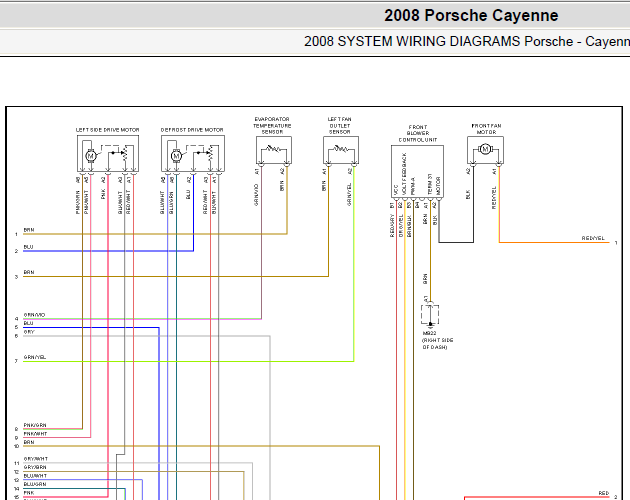This screenshot has height=500, width=630.
Task: Select potentiometer symbol in Left Side Drive Motor
Action: [x=125, y=153]
